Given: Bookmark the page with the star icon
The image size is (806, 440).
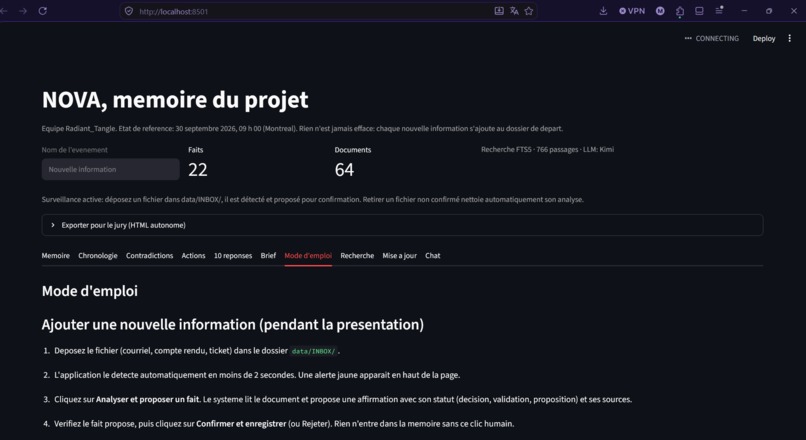Looking at the screenshot, I should 528,11.
